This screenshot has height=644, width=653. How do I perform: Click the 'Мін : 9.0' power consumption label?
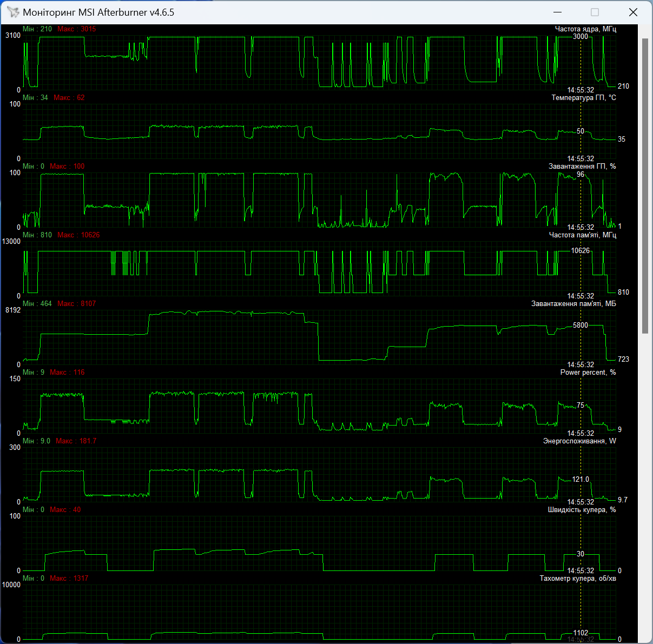pyautogui.click(x=36, y=441)
